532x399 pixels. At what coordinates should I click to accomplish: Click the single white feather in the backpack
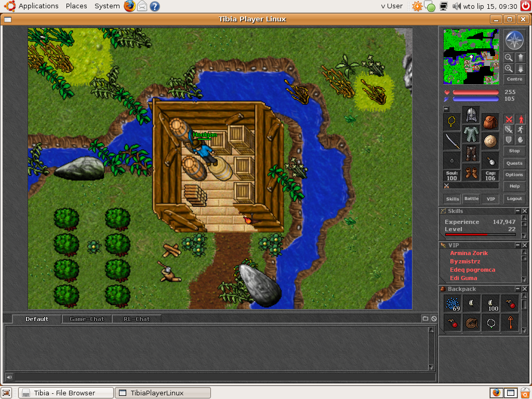472,303
